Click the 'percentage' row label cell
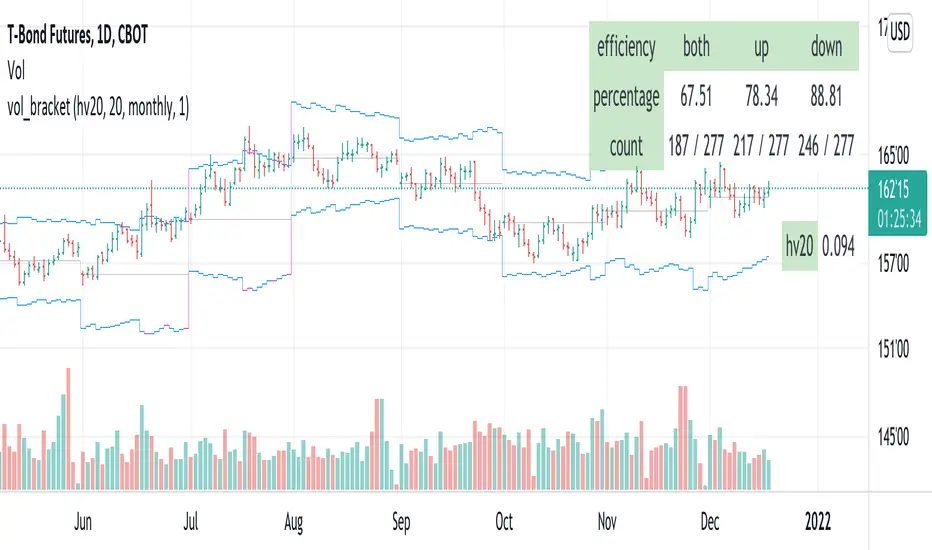Viewport: 932px width, 550px height. [626, 97]
